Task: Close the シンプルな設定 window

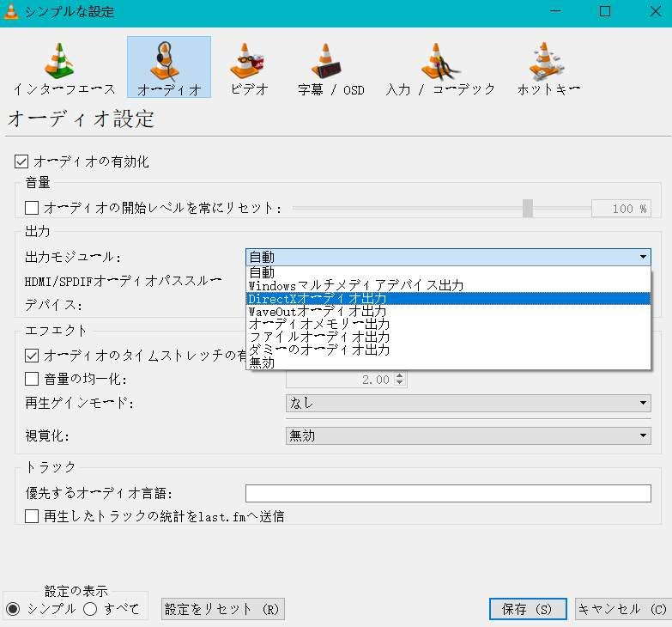Action: (x=656, y=11)
